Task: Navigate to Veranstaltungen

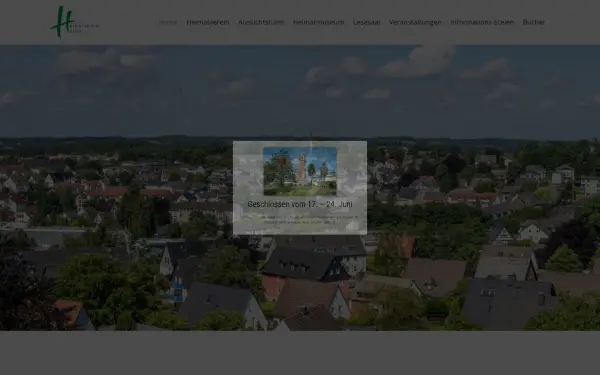Action: pyautogui.click(x=415, y=22)
